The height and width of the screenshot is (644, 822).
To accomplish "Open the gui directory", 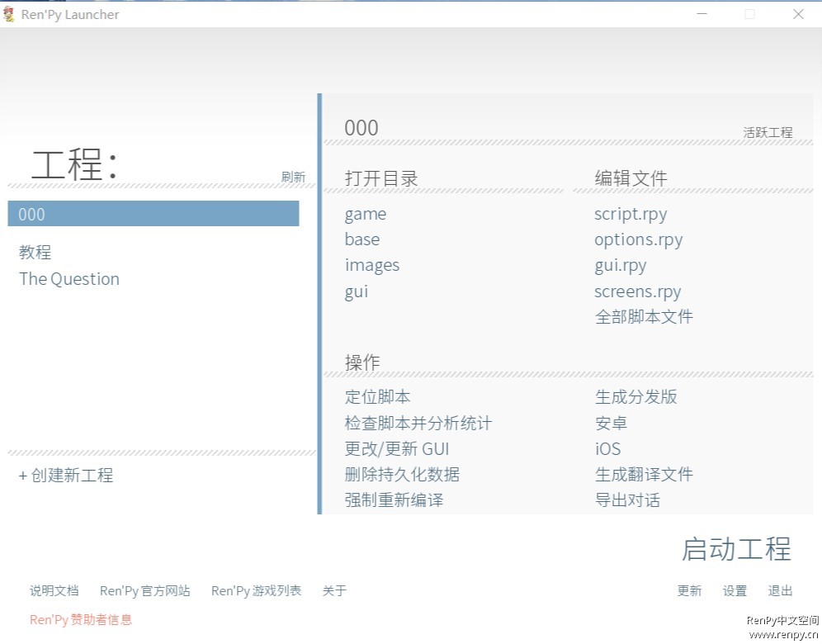I will click(x=357, y=291).
